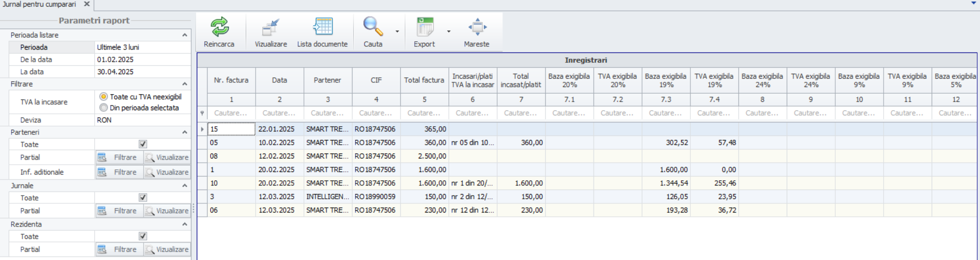Click the Cauta magnifier icon
The image size is (980, 260).
(373, 27)
